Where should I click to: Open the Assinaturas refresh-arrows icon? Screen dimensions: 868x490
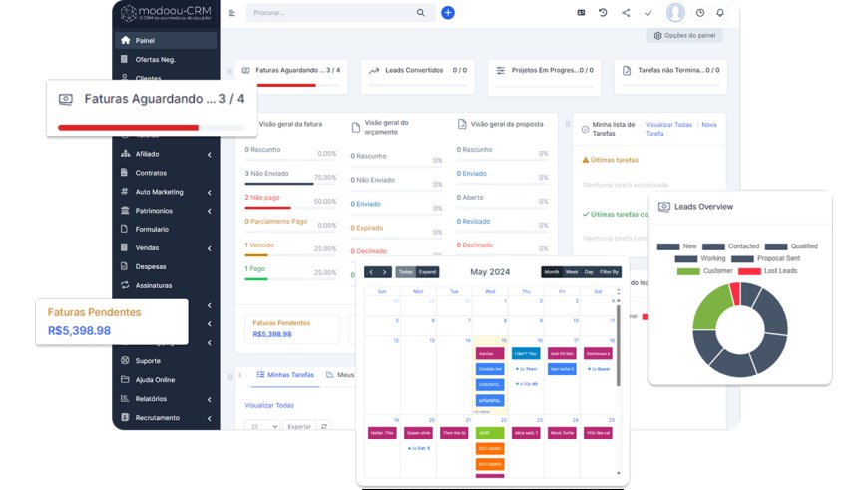click(x=125, y=285)
